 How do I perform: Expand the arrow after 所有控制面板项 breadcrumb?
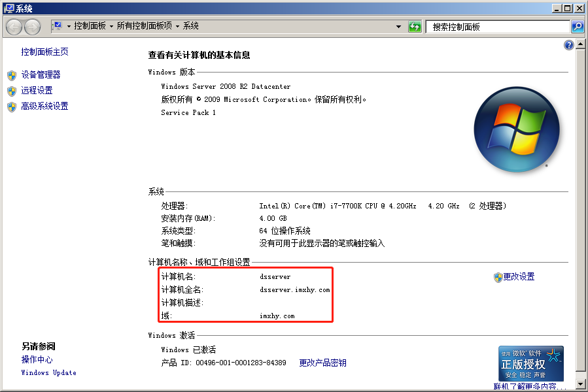pos(178,27)
